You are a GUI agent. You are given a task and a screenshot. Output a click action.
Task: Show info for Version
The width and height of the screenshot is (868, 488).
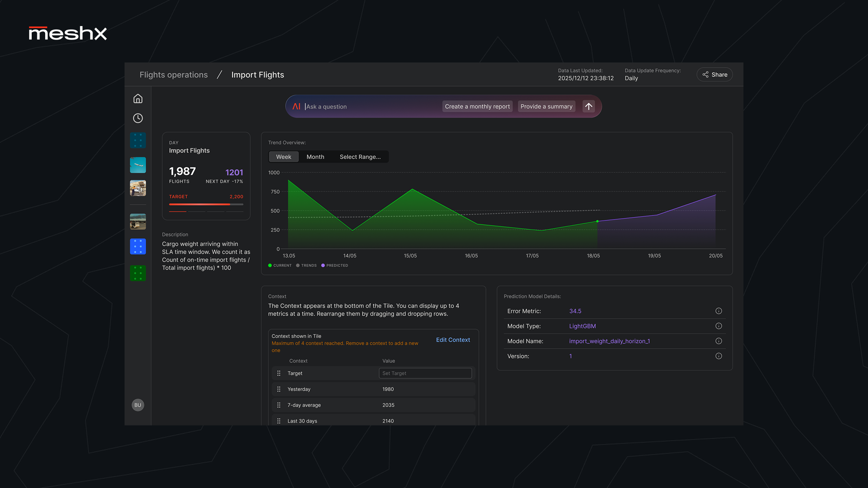click(719, 356)
